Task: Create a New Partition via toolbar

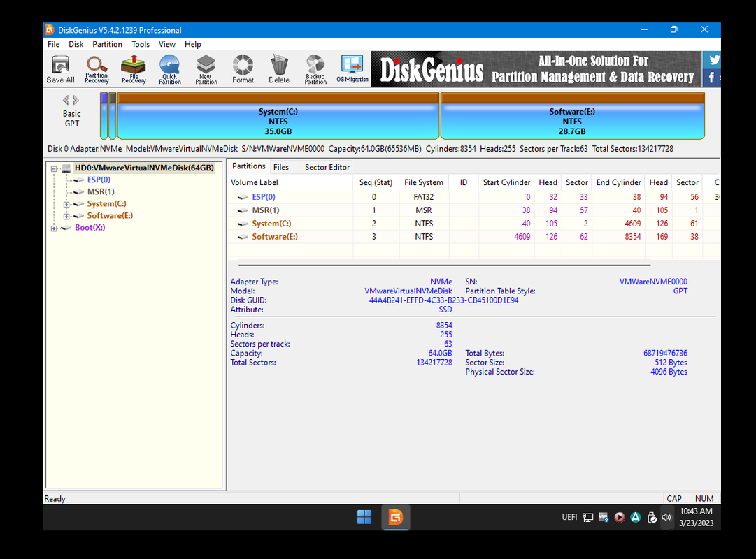Action: coord(206,69)
